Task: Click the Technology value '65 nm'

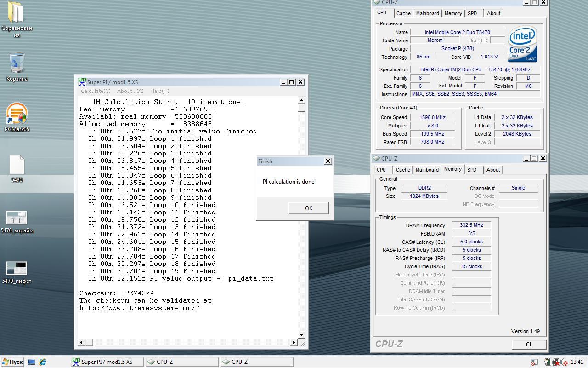Action: click(424, 57)
